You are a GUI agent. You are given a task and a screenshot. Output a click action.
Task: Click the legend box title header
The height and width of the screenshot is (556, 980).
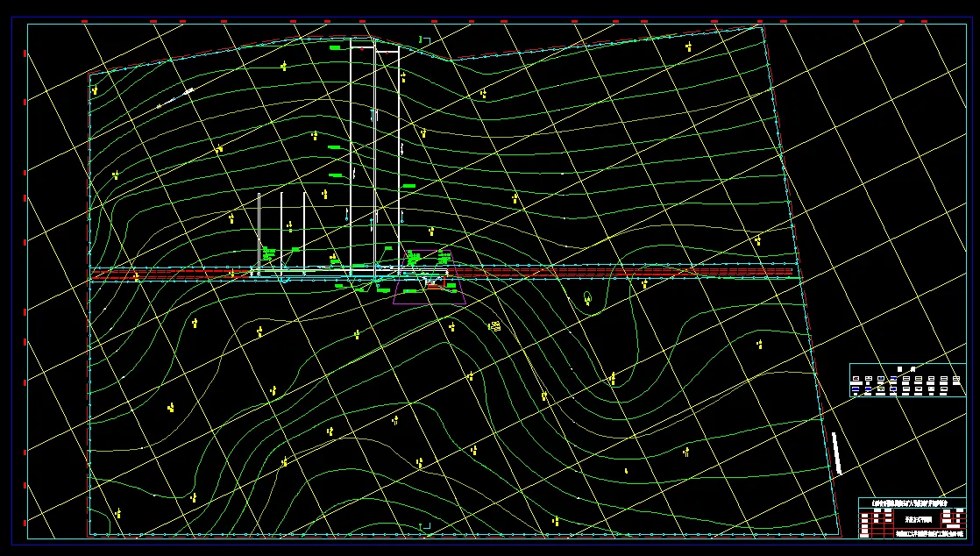tap(906, 369)
